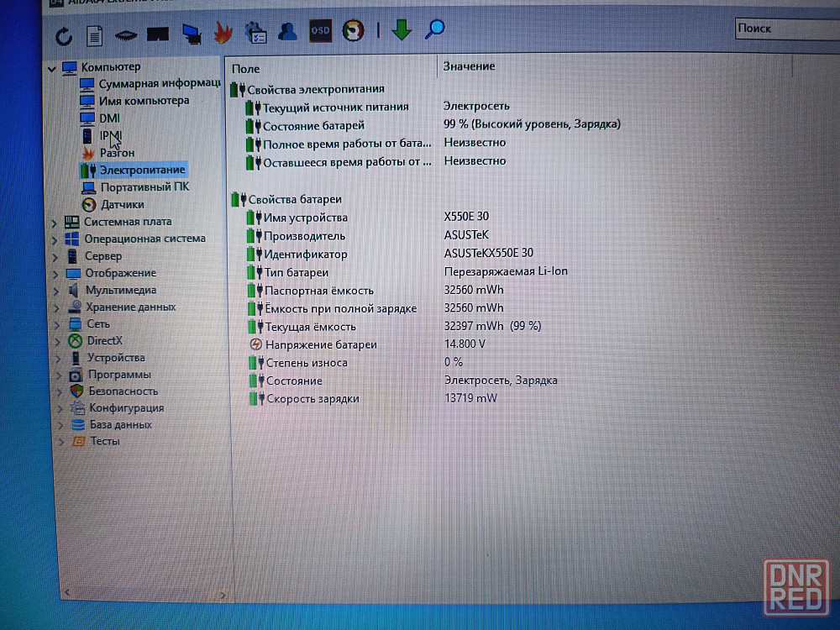Collapse the Компьютер tree node
The width and height of the screenshot is (840, 630).
[x=52, y=69]
